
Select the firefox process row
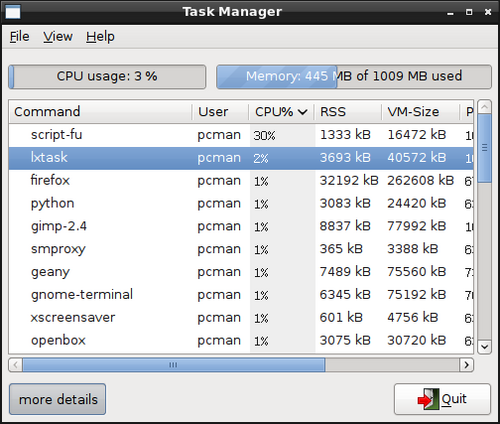[241, 181]
